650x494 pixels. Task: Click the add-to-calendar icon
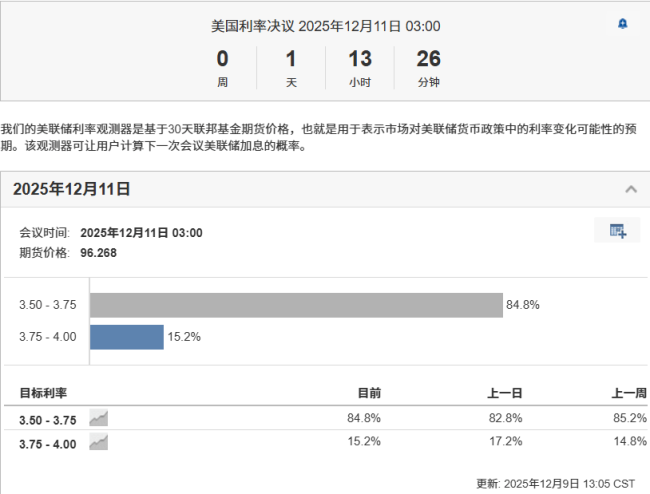point(617,231)
